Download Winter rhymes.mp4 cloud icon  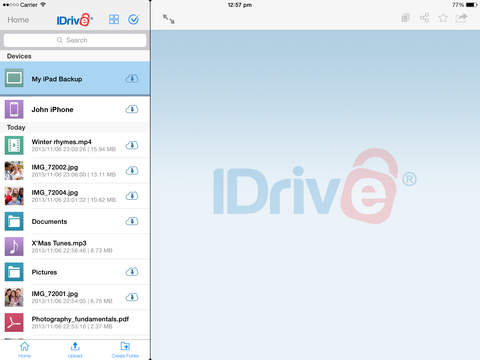click(132, 145)
